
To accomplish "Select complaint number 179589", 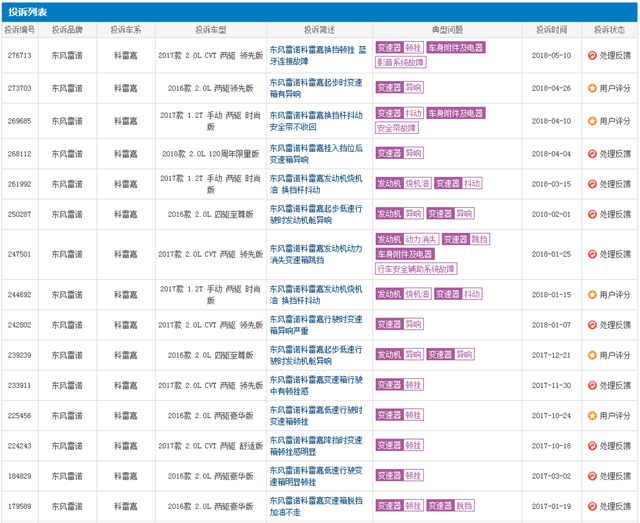I will pyautogui.click(x=20, y=506).
